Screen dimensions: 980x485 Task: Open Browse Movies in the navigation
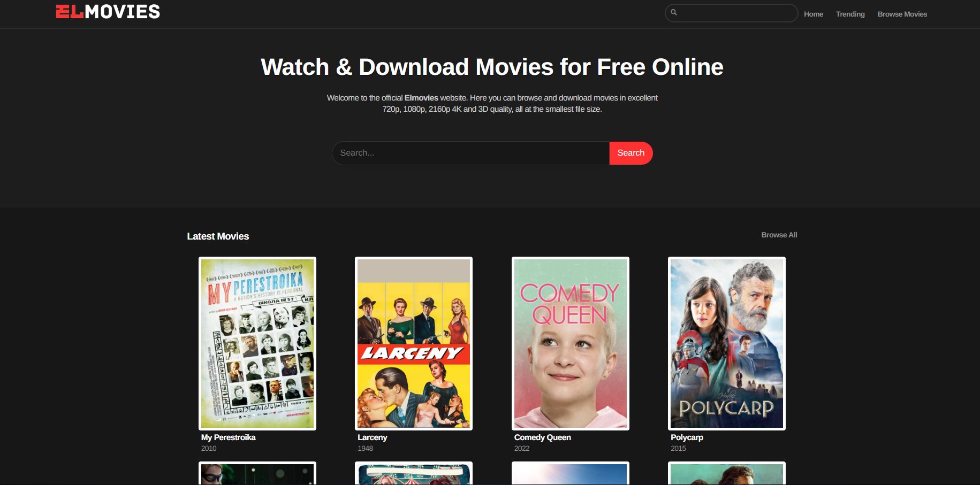902,14
